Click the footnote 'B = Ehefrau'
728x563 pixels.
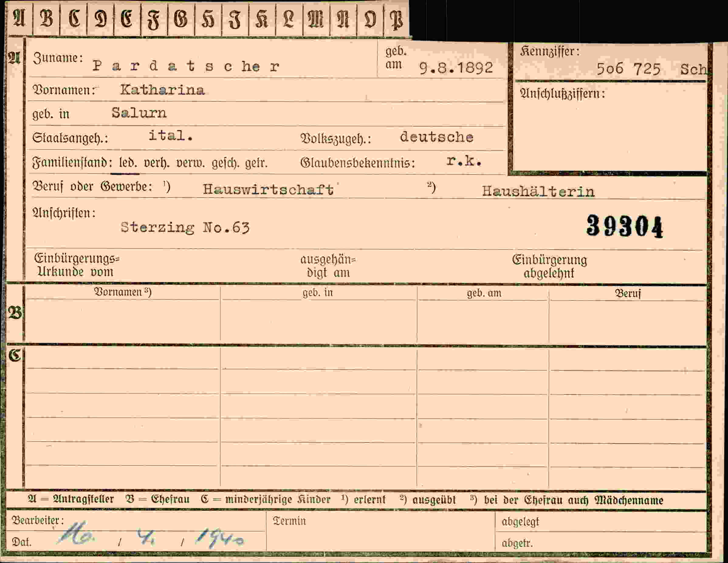click(x=157, y=499)
